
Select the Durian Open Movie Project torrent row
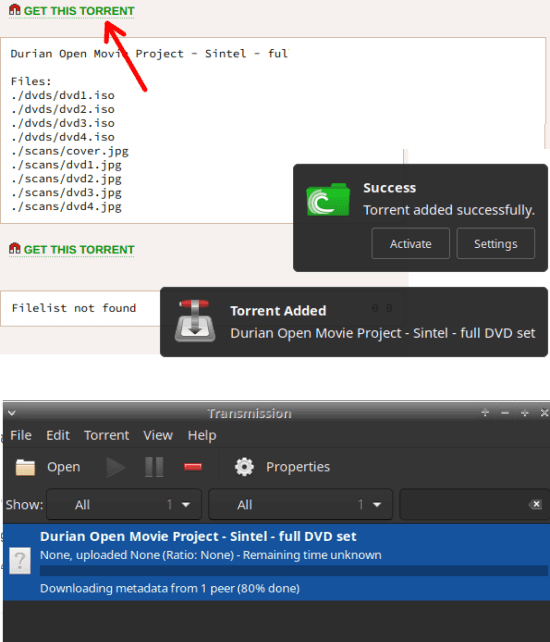276,562
